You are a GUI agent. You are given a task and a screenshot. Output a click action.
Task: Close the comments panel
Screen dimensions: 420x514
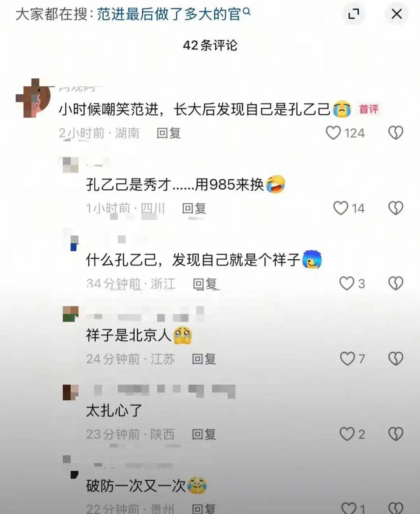(x=396, y=14)
